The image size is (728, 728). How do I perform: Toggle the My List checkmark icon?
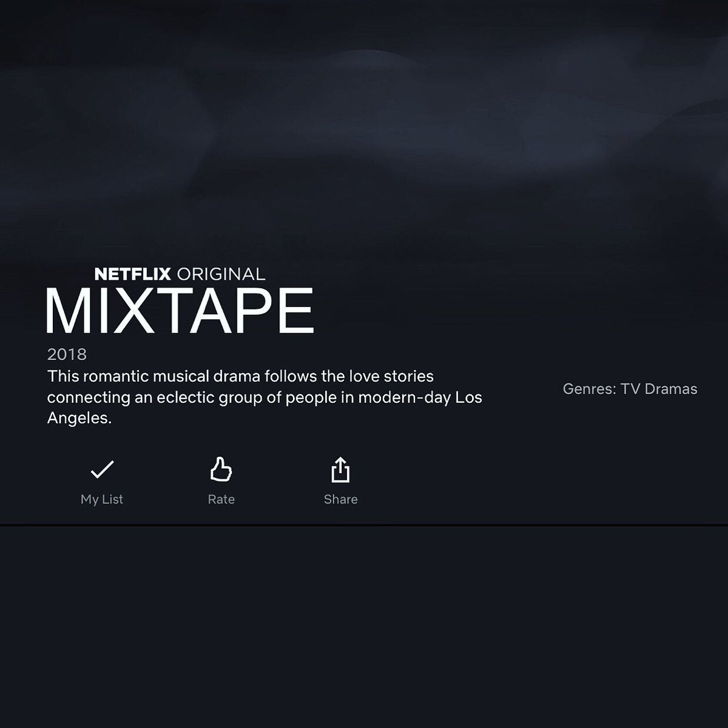[x=102, y=470]
